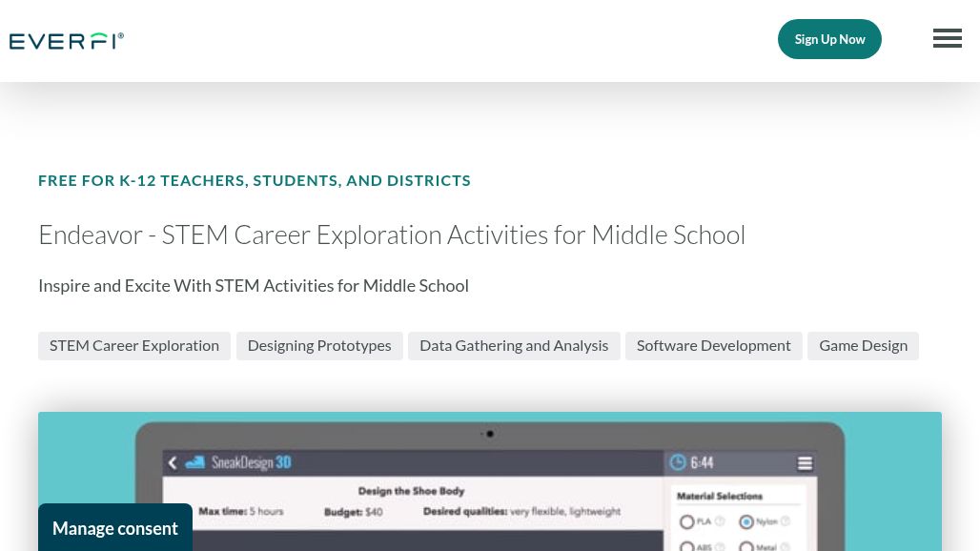Click the SneakDesign 3D back arrow
The image size is (980, 551).
pos(173,463)
